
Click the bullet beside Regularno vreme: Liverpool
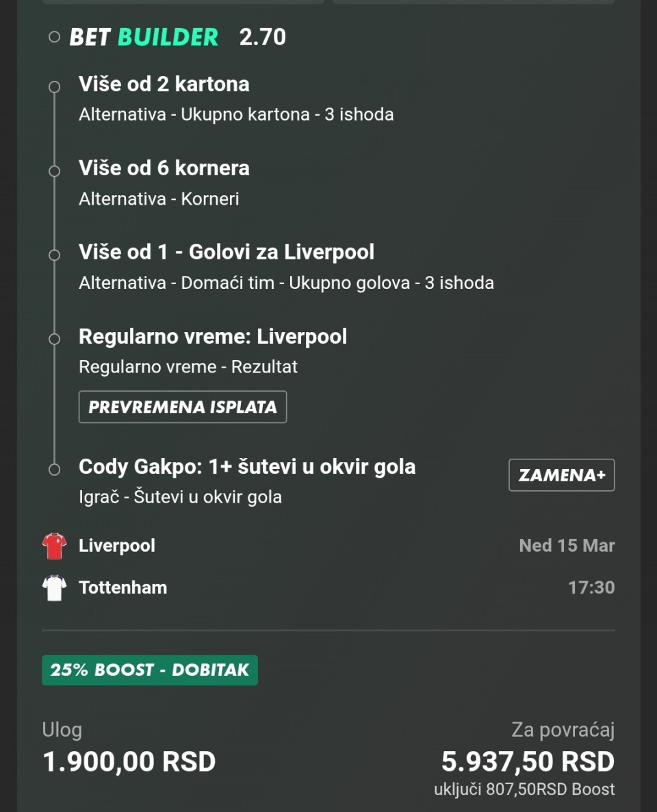(55, 339)
